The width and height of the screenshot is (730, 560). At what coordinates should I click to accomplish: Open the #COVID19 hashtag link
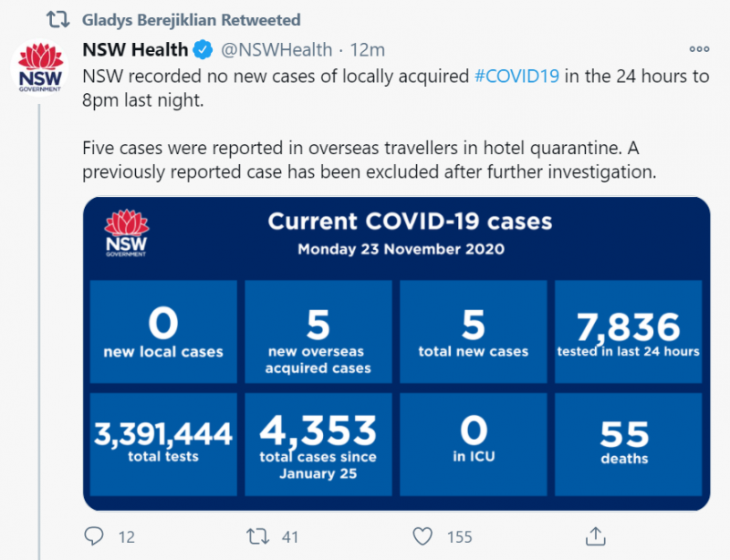(516, 76)
